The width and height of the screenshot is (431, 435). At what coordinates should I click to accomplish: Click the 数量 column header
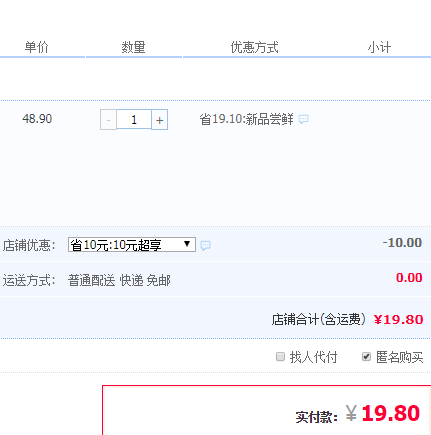[x=133, y=47]
